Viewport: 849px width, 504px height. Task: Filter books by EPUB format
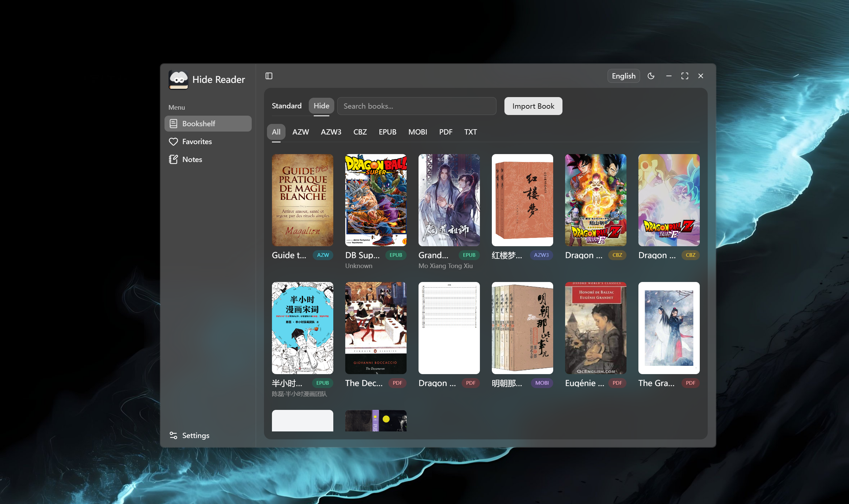tap(387, 132)
